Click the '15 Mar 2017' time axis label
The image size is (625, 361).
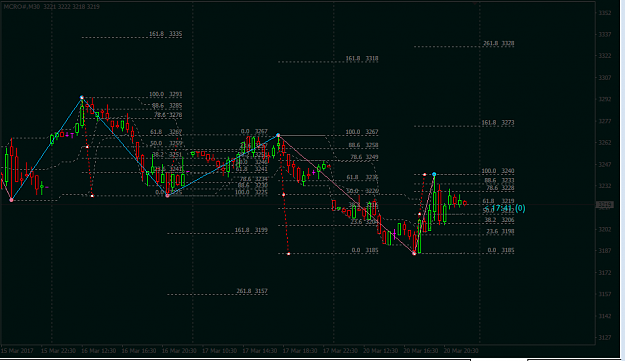click(x=17, y=351)
